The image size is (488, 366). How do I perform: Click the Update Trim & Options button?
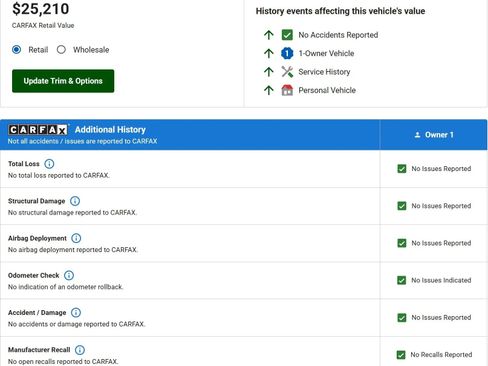click(x=63, y=81)
